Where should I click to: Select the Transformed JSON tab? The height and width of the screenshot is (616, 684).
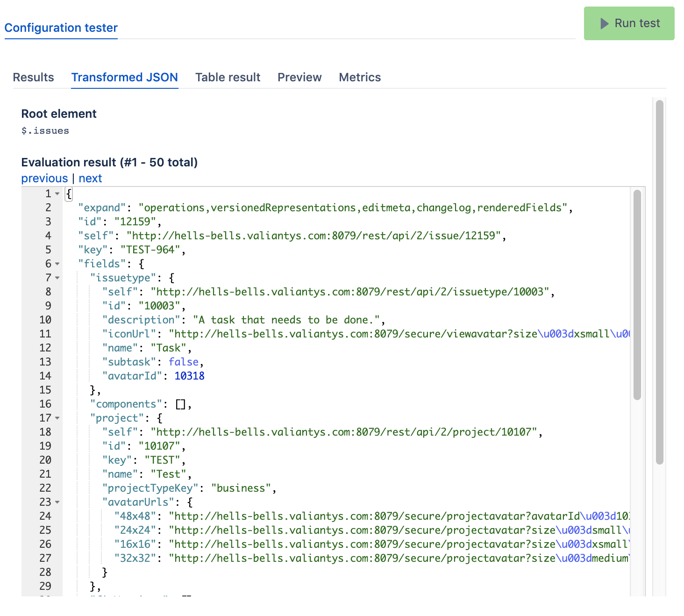pos(124,78)
